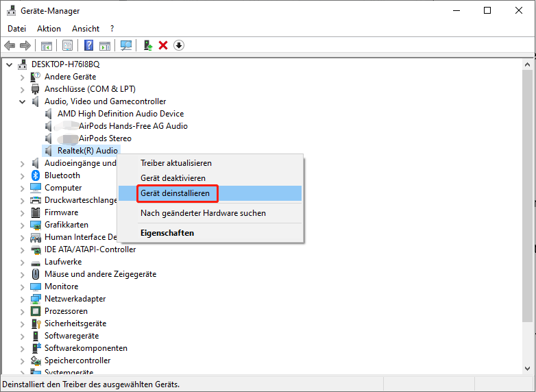Expand the Netzwerkadapter category
This screenshot has height=392, width=536.
click(x=22, y=299)
